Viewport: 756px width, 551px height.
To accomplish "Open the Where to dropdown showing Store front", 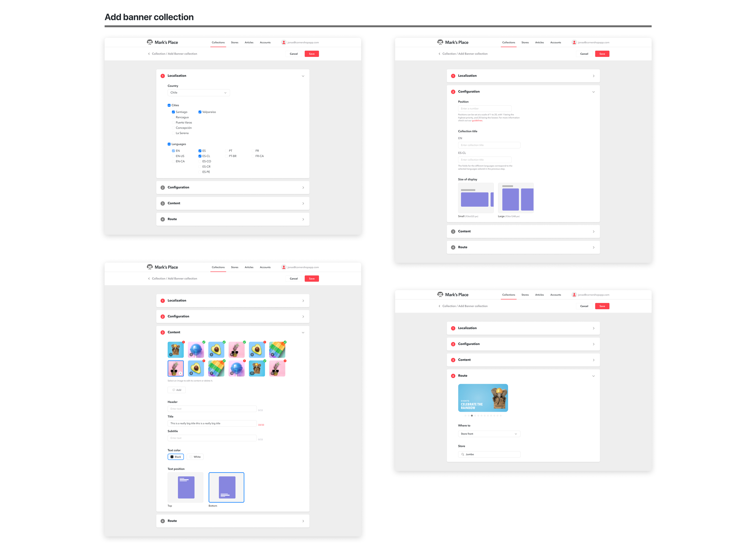I will tap(489, 434).
